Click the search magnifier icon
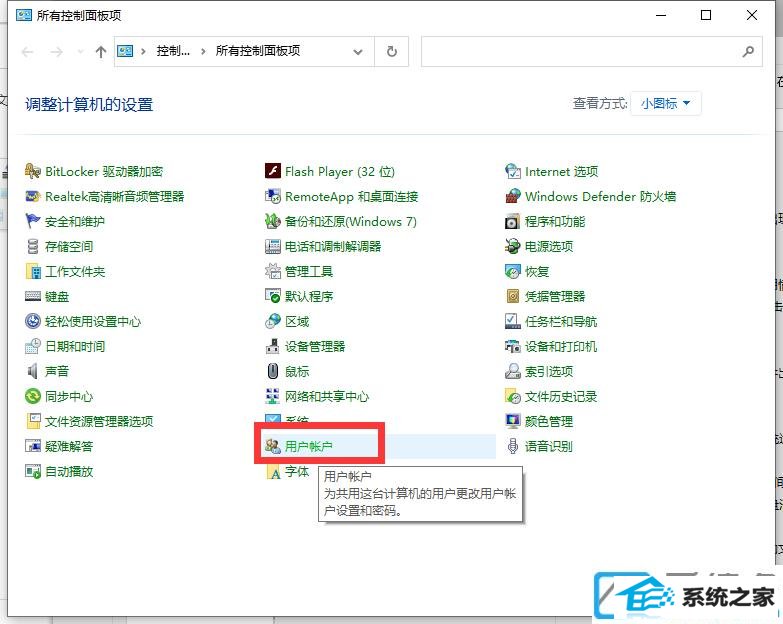The image size is (783, 624). coord(748,51)
